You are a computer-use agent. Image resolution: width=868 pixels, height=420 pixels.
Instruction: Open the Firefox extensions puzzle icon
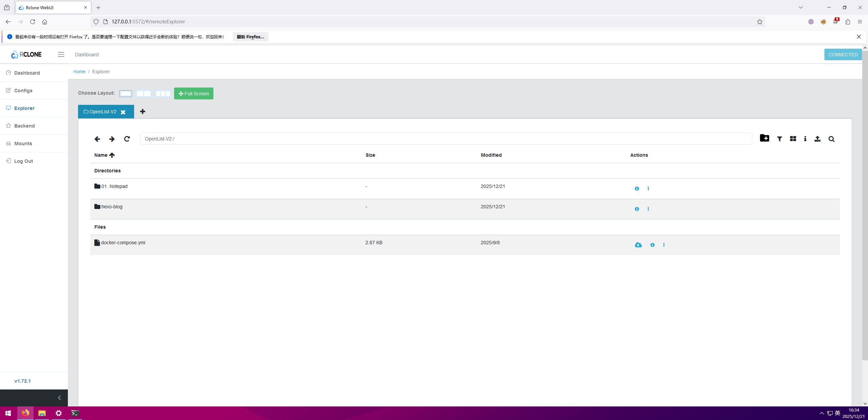coord(848,22)
